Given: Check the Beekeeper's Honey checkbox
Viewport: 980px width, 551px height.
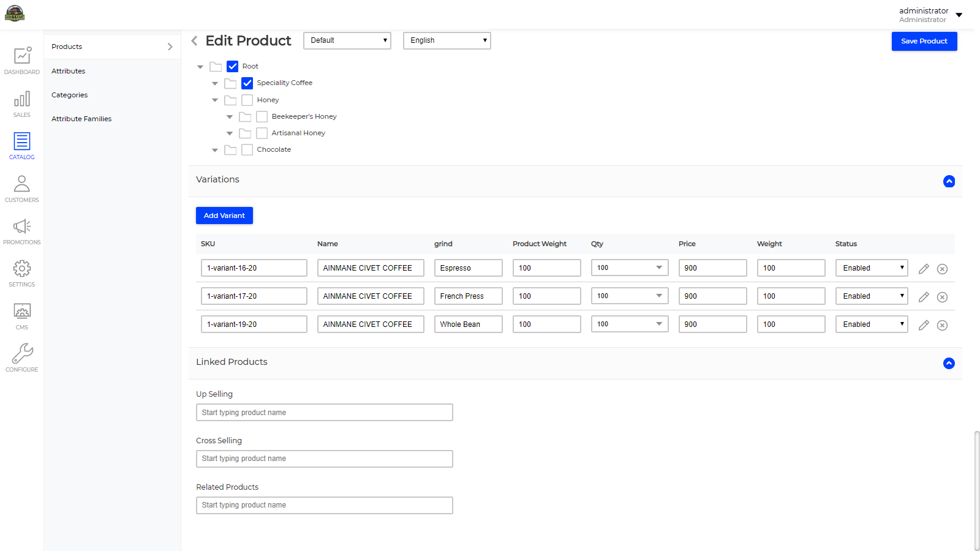Looking at the screenshot, I should click(x=262, y=116).
